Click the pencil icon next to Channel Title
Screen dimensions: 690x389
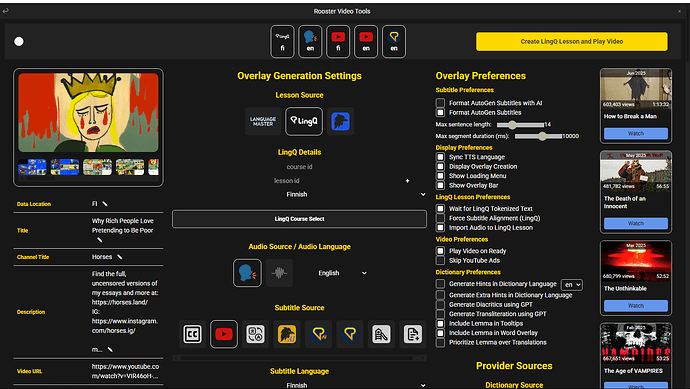(x=120, y=257)
